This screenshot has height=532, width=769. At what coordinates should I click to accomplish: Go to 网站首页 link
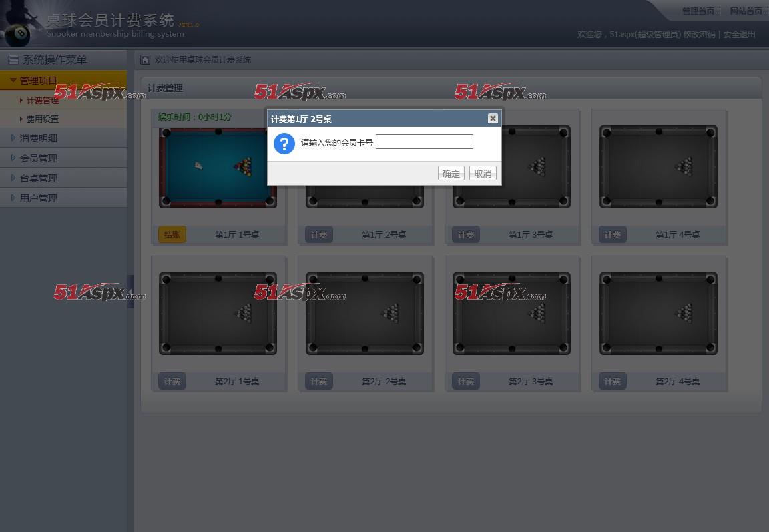tap(746, 11)
